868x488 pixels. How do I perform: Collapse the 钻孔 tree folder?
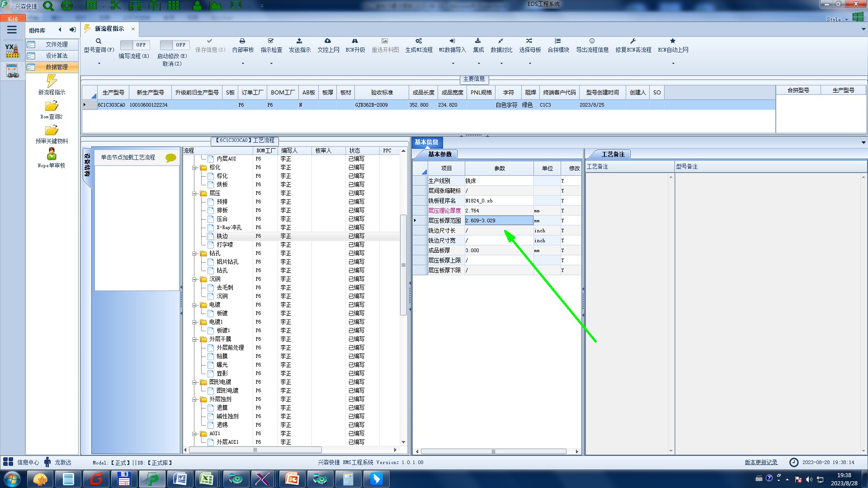194,253
